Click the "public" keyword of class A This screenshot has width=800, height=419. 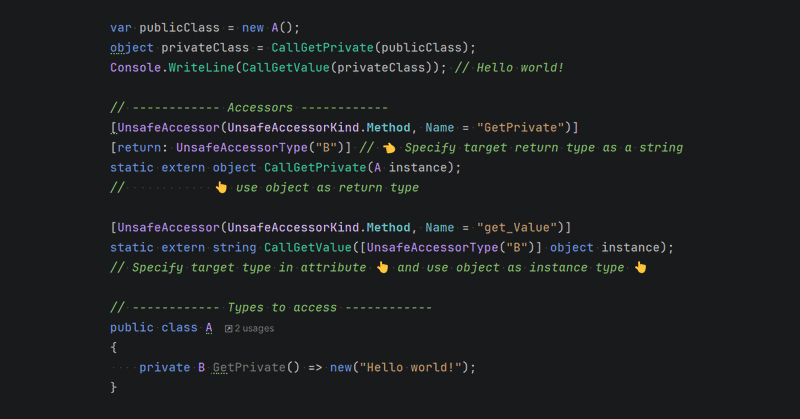coord(132,327)
